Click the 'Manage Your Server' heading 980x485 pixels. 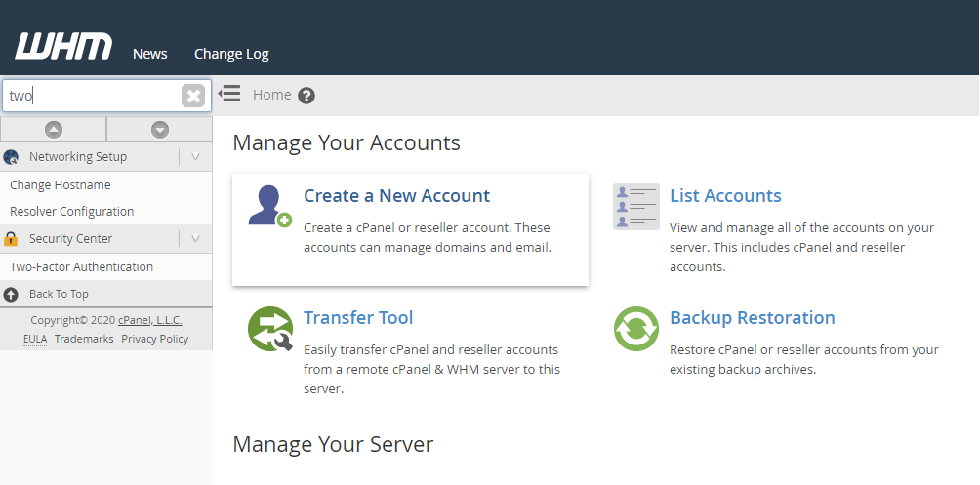333,444
